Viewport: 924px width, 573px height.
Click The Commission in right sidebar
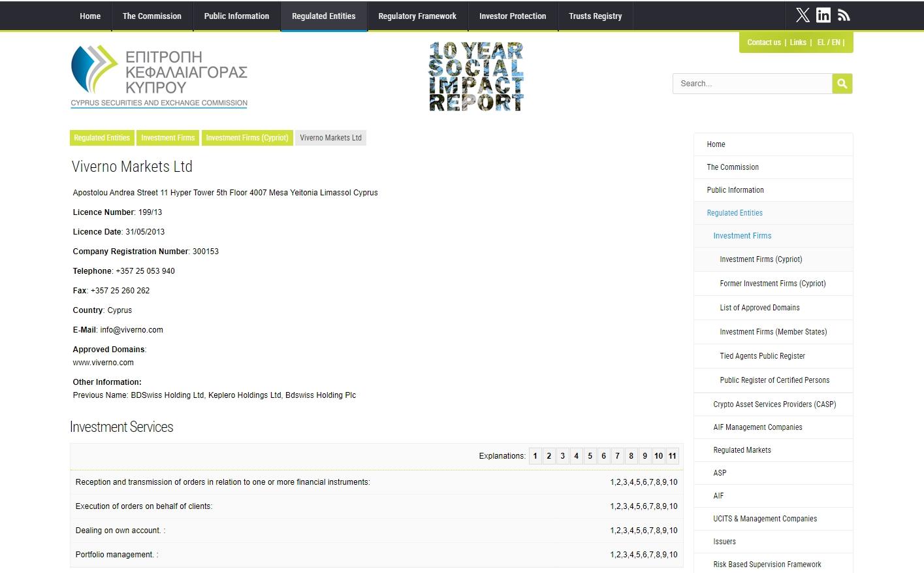click(x=773, y=167)
